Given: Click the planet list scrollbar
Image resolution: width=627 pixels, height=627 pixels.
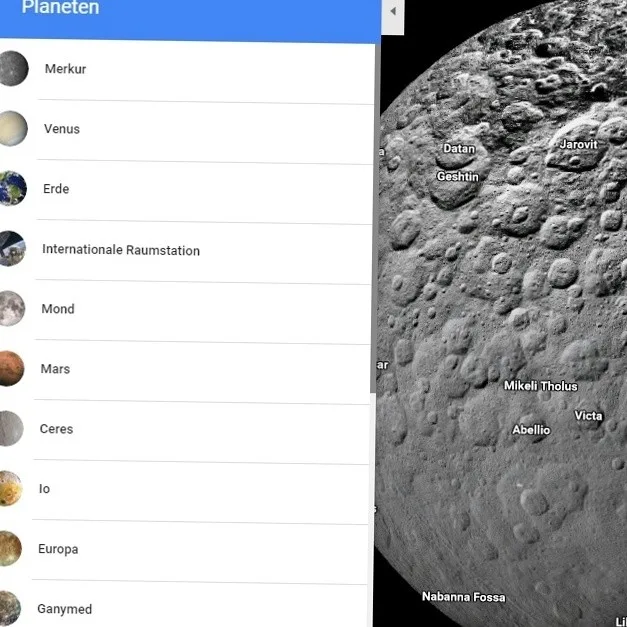Looking at the screenshot, I should click(x=375, y=218).
